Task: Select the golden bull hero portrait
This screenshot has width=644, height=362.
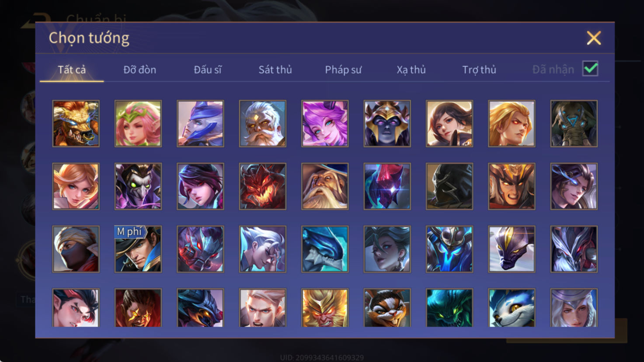Action: [x=76, y=124]
